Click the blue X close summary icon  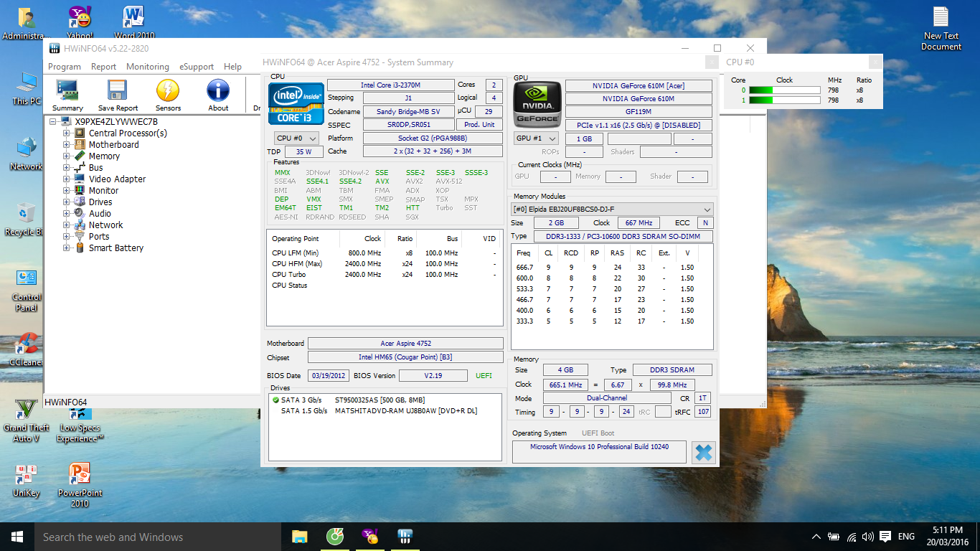point(704,453)
